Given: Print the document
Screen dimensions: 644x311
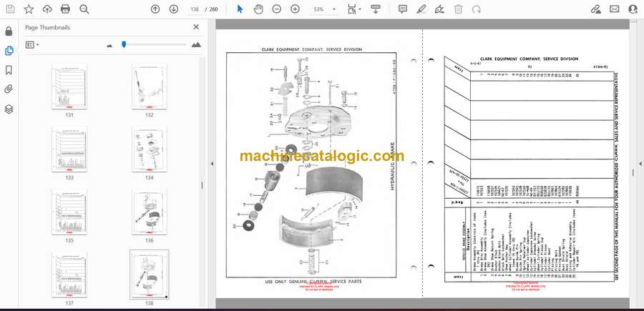Looking at the screenshot, I should click(65, 9).
